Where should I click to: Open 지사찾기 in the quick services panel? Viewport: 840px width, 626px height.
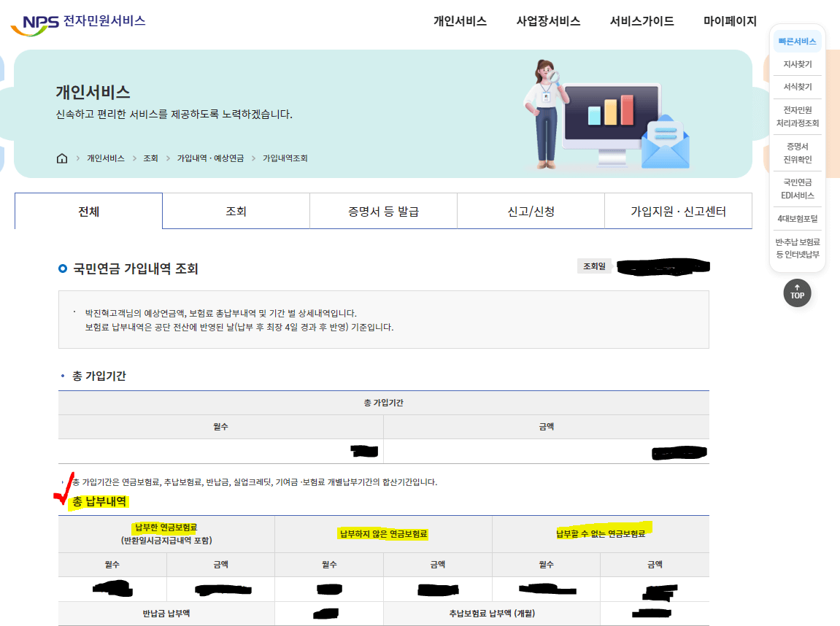point(797,63)
